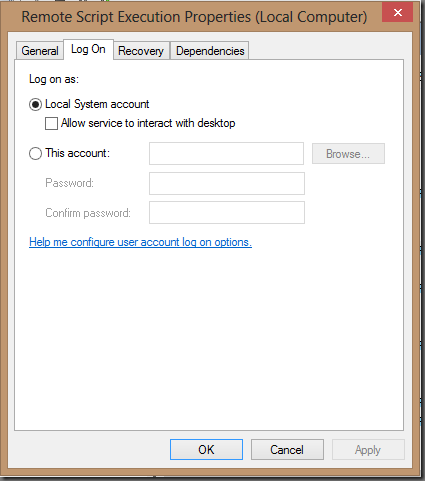Image resolution: width=425 pixels, height=481 pixels.
Task: Click the Password: label text
Action: pos(69,183)
